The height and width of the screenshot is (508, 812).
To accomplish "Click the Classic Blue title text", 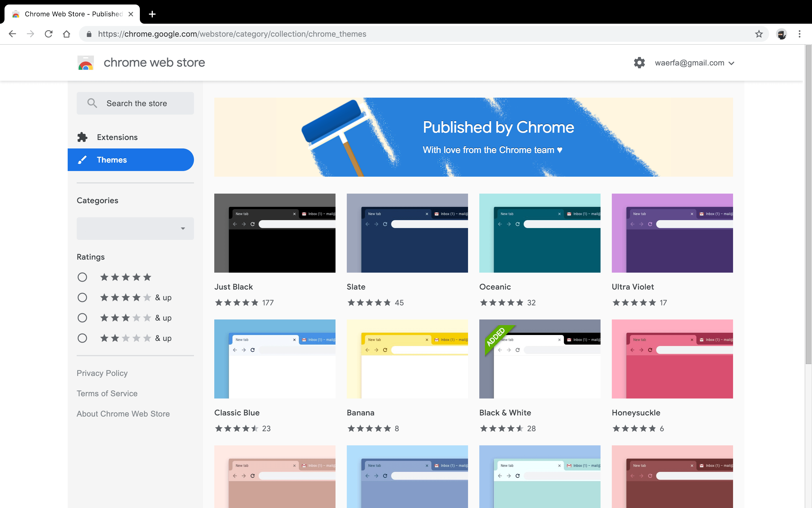I will pyautogui.click(x=237, y=413).
